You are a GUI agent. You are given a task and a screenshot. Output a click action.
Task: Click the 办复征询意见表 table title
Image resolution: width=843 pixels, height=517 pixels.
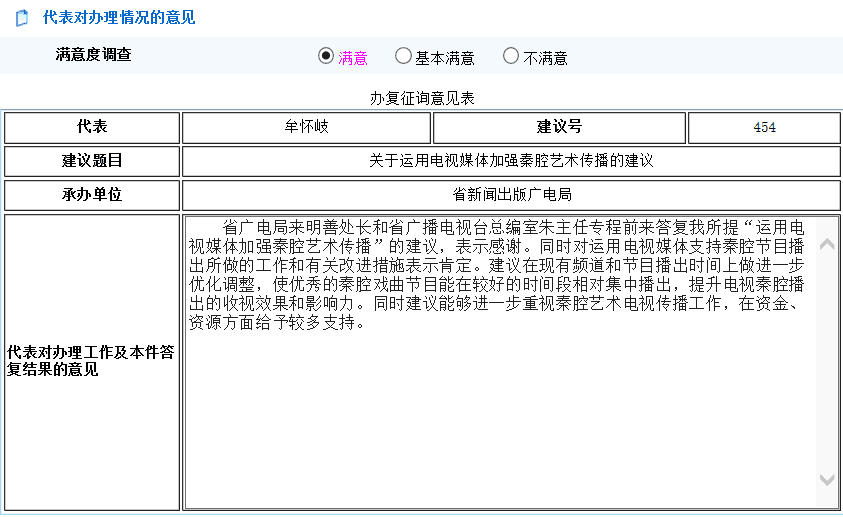(422, 98)
